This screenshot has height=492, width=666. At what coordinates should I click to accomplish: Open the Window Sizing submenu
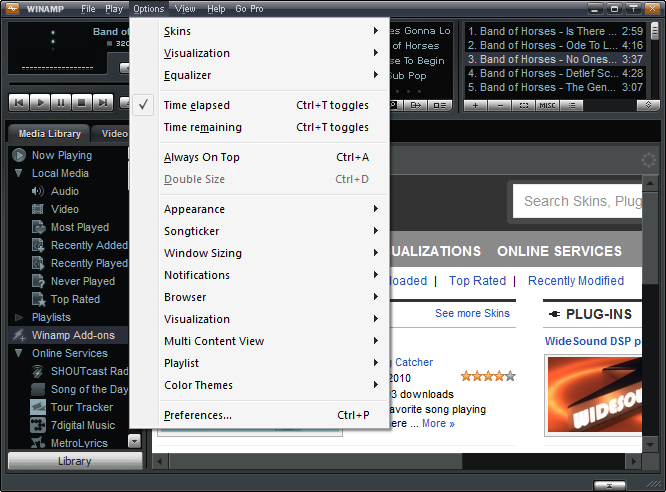coord(259,253)
